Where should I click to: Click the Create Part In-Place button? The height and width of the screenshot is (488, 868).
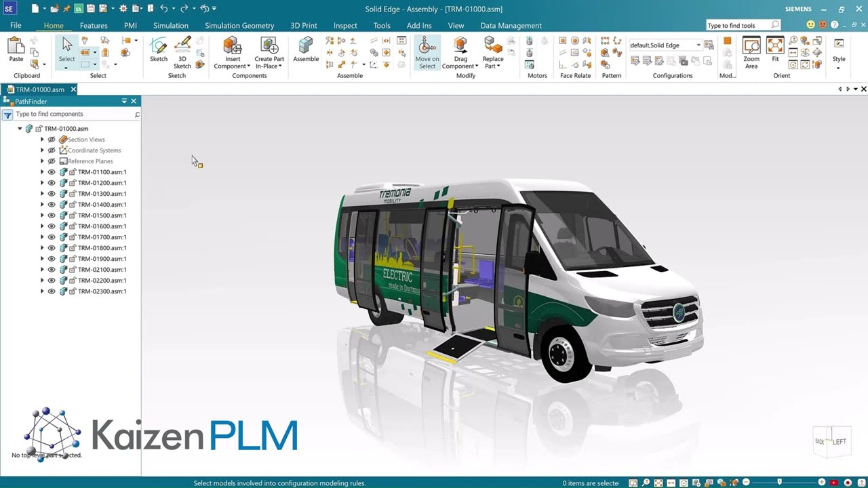tap(269, 53)
